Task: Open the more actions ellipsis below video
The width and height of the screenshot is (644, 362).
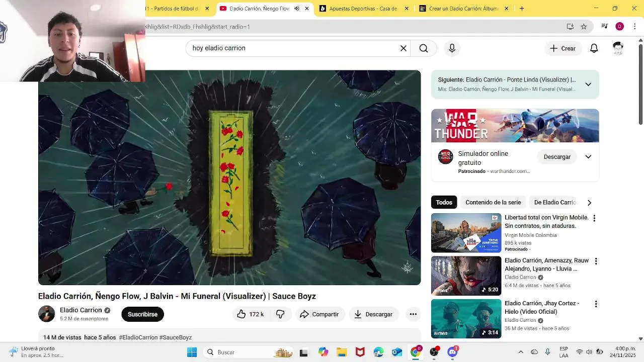Action: point(413,314)
